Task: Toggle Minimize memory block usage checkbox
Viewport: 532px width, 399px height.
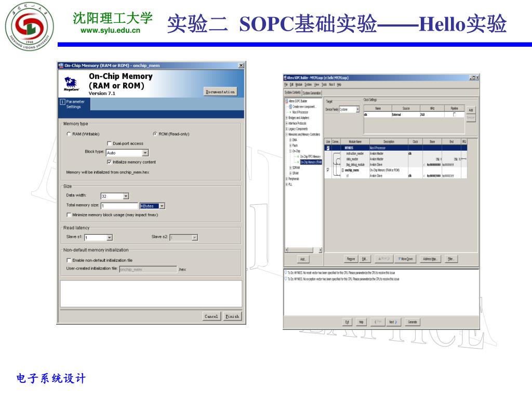Action: 69,215
